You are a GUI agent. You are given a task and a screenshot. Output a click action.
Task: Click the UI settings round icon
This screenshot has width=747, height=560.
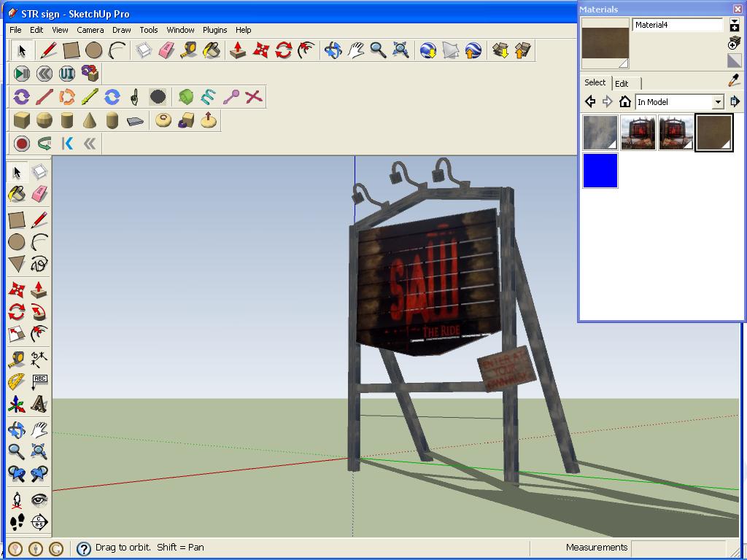tap(66, 74)
